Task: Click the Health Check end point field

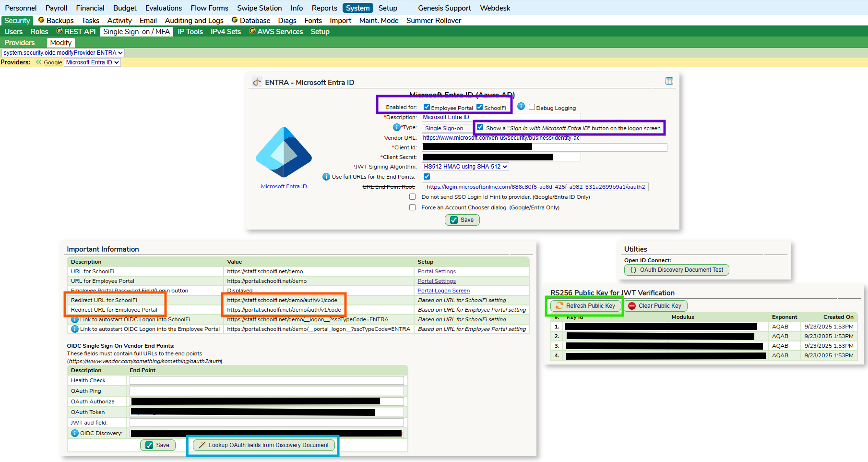Action: pyautogui.click(x=267, y=380)
